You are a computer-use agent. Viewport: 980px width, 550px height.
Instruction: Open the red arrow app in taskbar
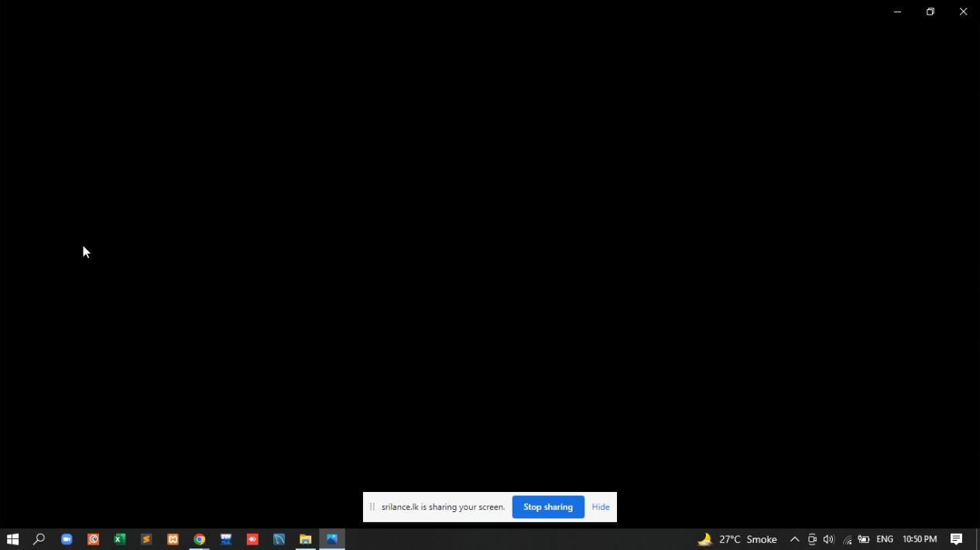[x=252, y=539]
